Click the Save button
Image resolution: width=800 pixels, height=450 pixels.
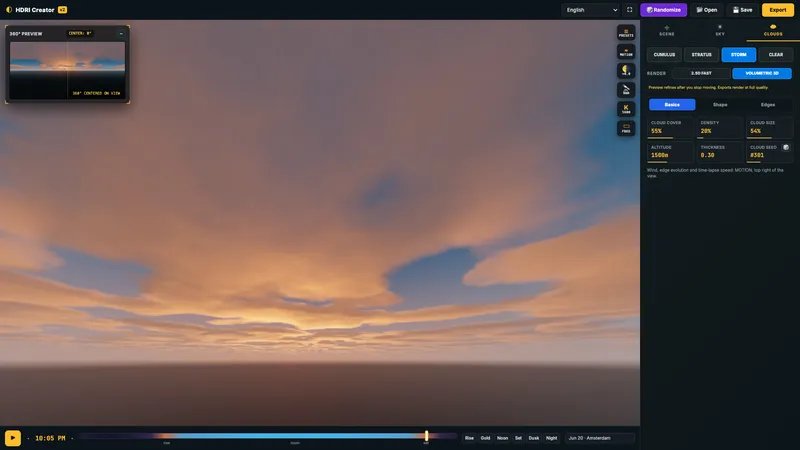[742, 10]
